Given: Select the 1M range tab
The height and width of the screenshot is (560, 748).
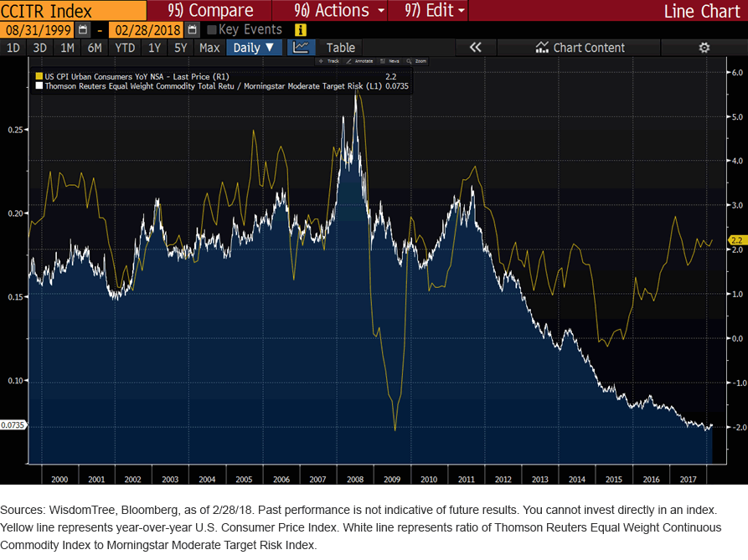Looking at the screenshot, I should pos(67,48).
